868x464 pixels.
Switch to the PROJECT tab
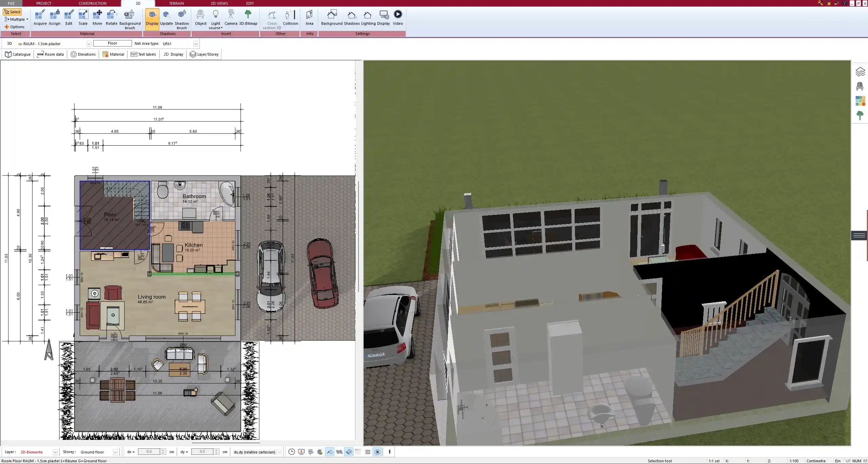click(x=44, y=3)
